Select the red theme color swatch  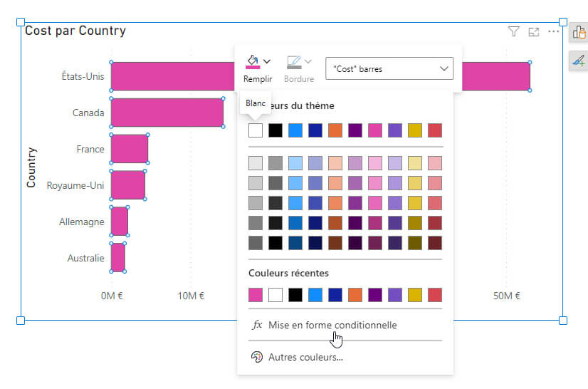[435, 130]
